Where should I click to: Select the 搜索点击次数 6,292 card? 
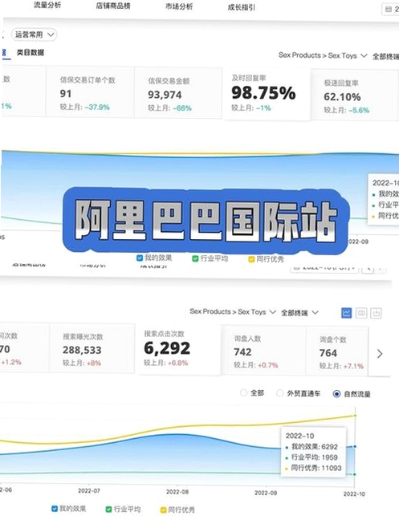point(178,348)
